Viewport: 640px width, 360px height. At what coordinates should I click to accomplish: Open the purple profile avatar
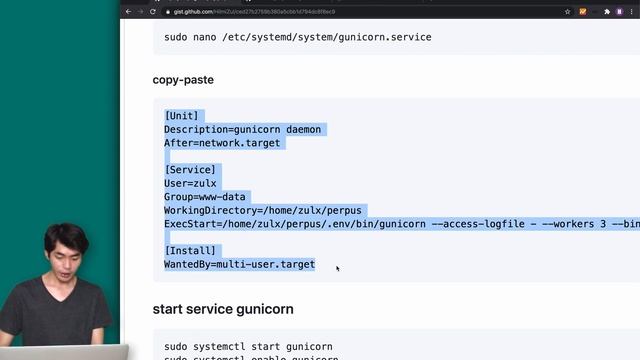click(x=620, y=12)
